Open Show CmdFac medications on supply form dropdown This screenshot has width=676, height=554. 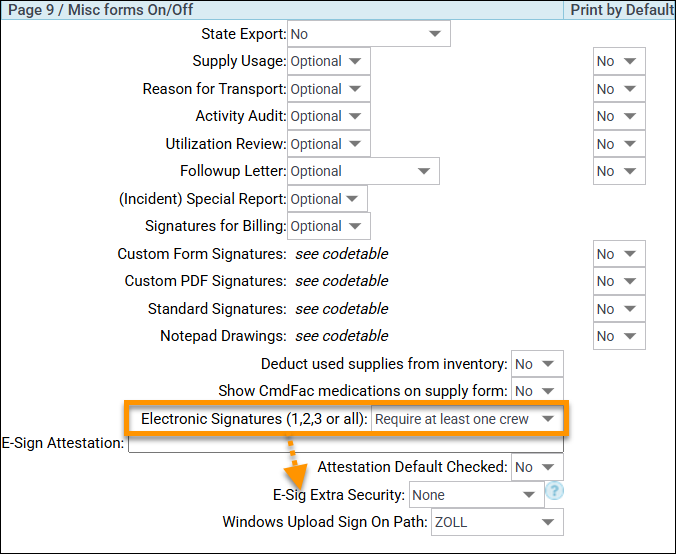536,391
